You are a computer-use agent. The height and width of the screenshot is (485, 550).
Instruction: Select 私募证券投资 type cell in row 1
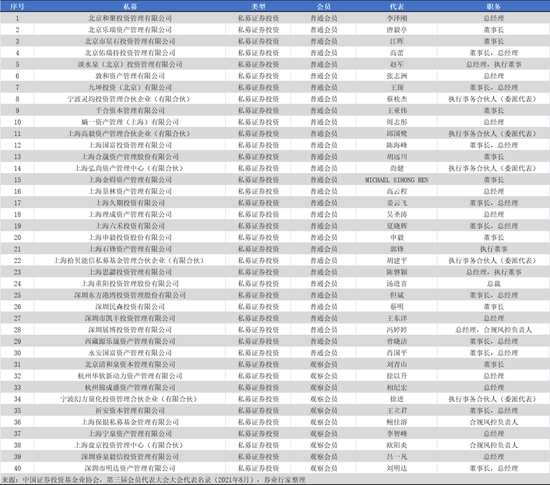tap(258, 18)
